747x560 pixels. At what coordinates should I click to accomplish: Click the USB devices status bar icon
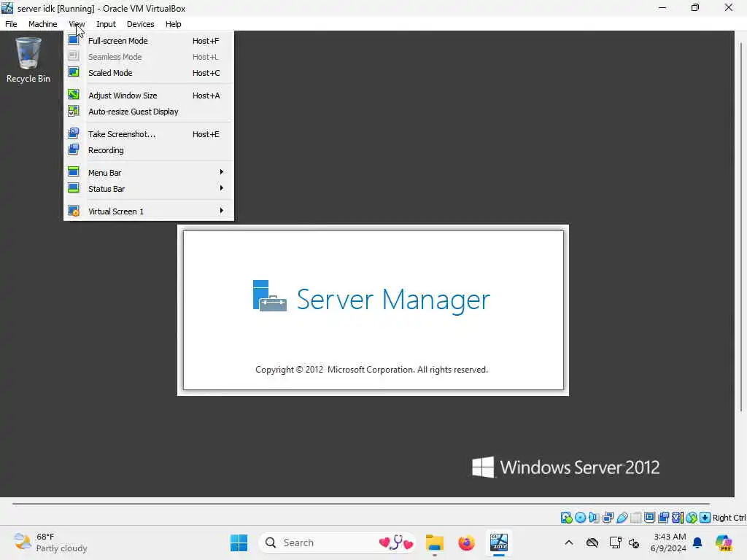(622, 518)
